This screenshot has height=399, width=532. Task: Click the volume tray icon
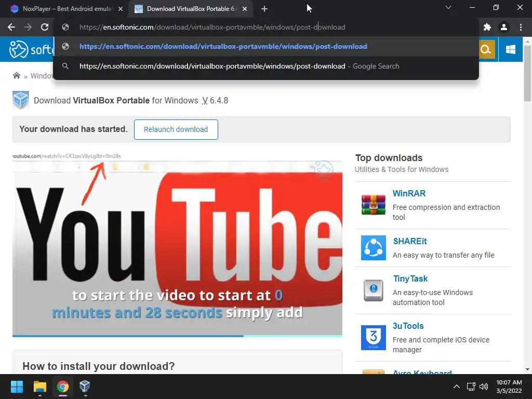pyautogui.click(x=484, y=387)
